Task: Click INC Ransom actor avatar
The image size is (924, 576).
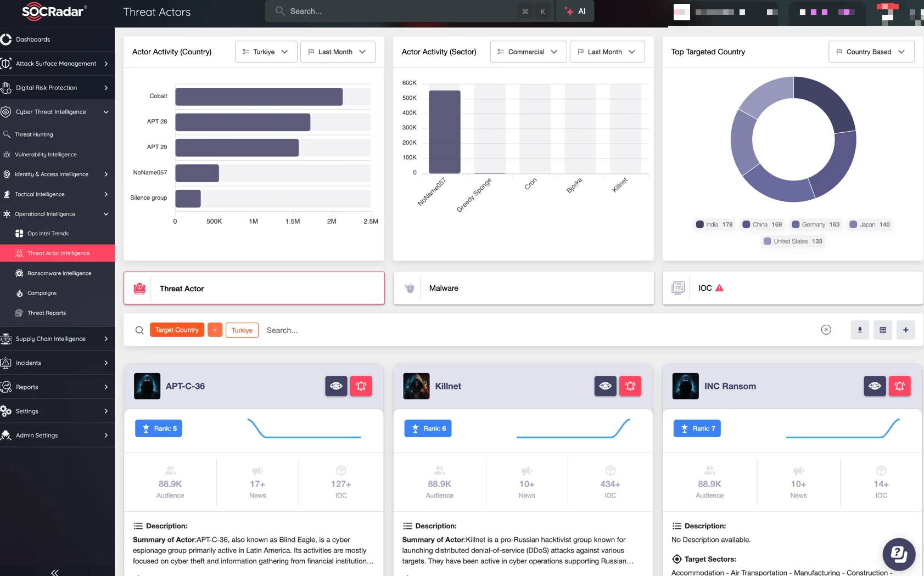Action: (686, 386)
